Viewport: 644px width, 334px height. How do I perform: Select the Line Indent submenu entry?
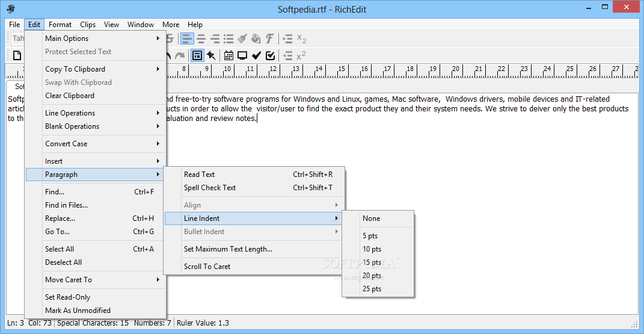(253, 218)
